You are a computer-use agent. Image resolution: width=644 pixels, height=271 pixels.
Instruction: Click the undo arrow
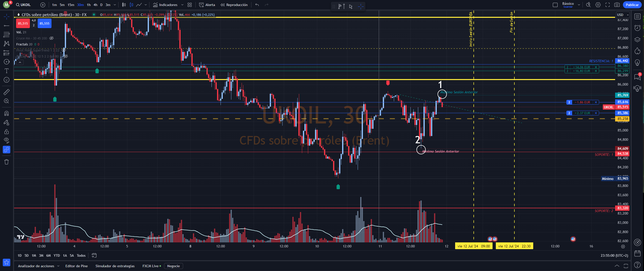click(x=257, y=5)
